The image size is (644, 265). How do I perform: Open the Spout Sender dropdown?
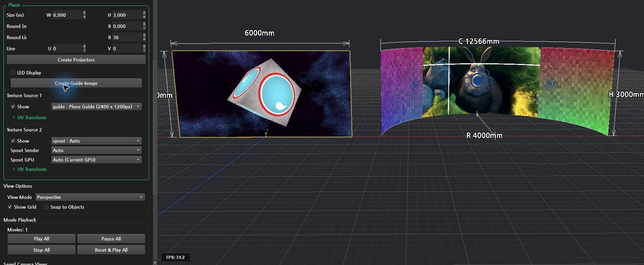point(97,150)
